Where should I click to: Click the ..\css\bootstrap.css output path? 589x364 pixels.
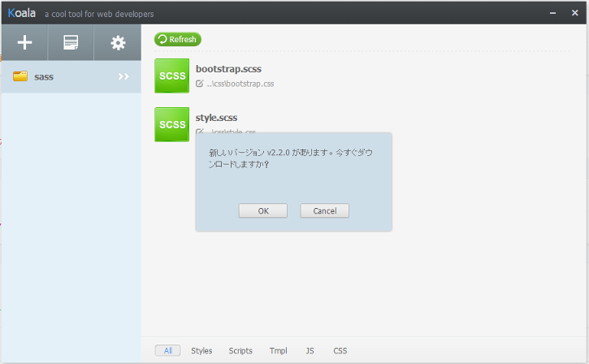240,84
